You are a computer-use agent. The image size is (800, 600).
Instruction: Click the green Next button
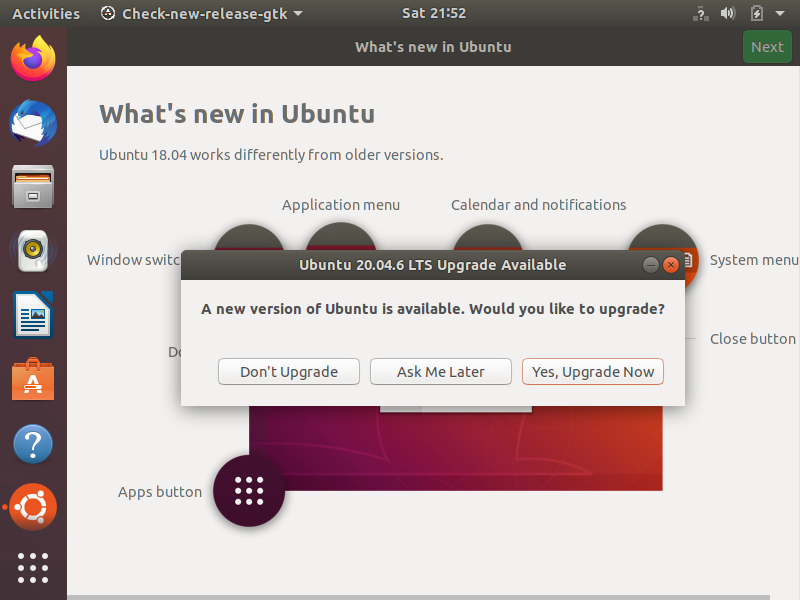point(767,46)
